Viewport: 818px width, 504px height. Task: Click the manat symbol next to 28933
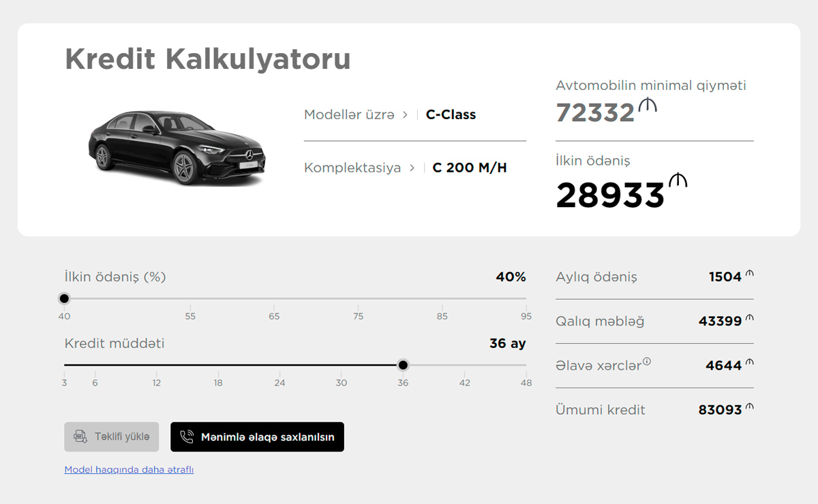678,180
